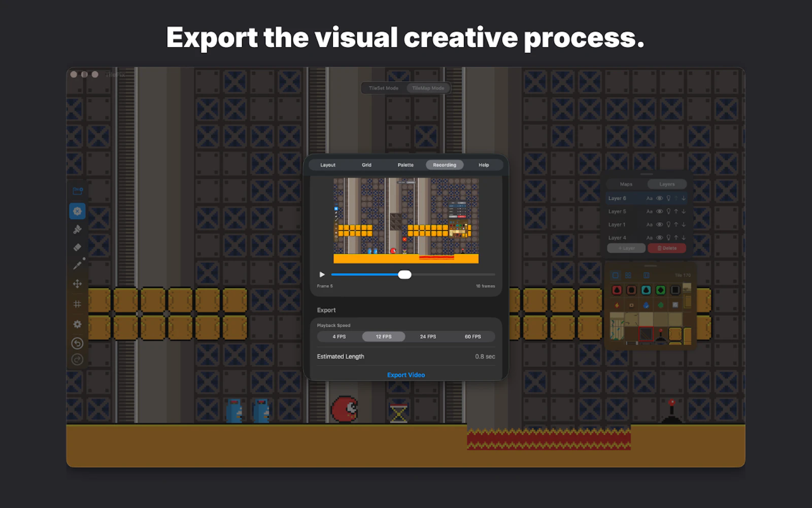The image size is (812, 508).
Task: Toggle the lightbulb on Layer 6
Action: pyautogui.click(x=668, y=198)
